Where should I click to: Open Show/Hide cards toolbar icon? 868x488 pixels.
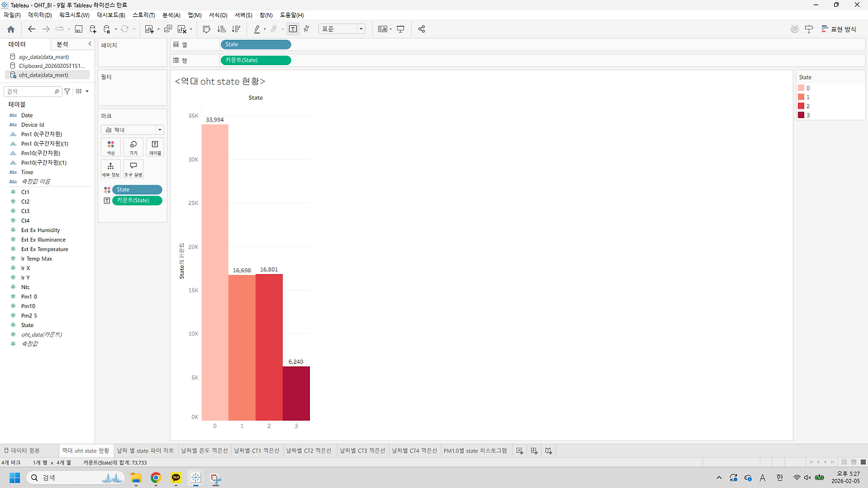tap(382, 29)
